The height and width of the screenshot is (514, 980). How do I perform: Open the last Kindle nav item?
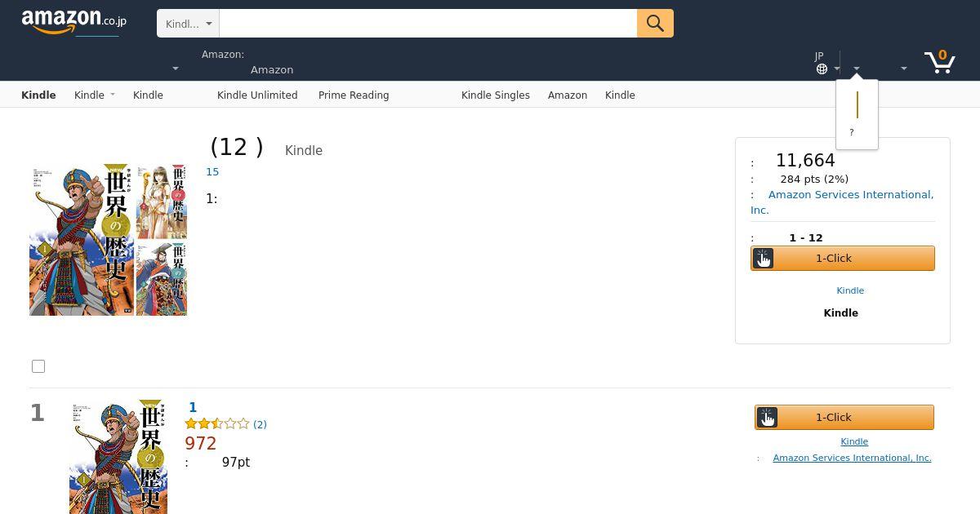tap(620, 95)
